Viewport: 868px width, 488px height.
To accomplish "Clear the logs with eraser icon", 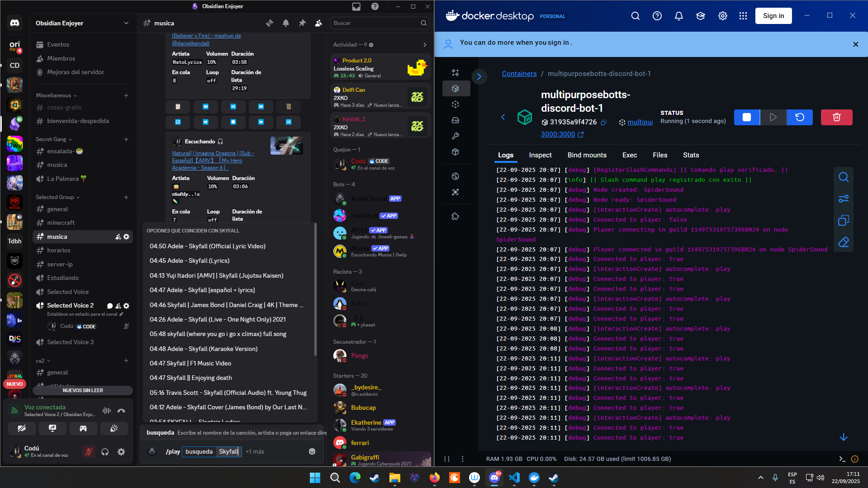I will [843, 242].
